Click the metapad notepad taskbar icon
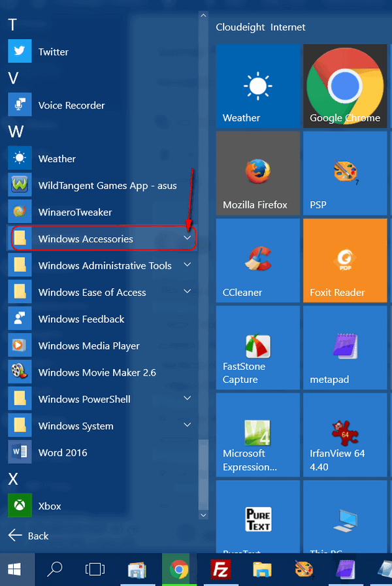 pos(346,569)
